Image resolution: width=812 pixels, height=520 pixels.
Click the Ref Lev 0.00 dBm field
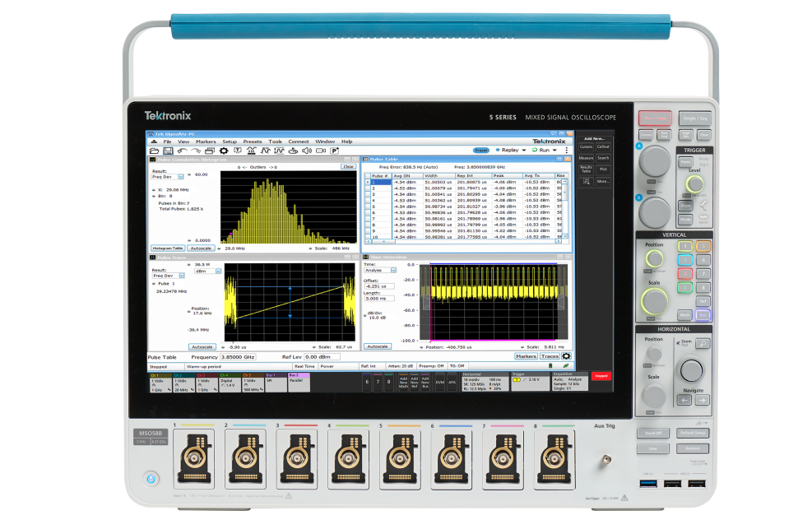pos(322,357)
